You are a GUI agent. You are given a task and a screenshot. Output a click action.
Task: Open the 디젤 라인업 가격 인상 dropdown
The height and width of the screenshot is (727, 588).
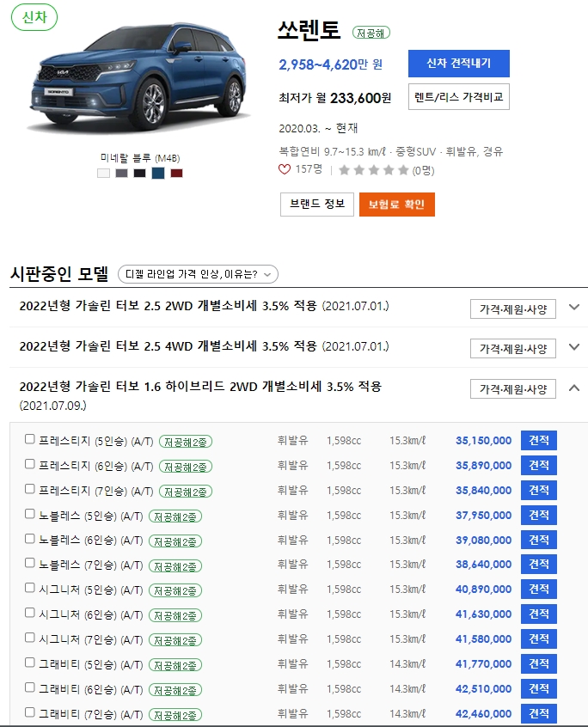coord(198,274)
